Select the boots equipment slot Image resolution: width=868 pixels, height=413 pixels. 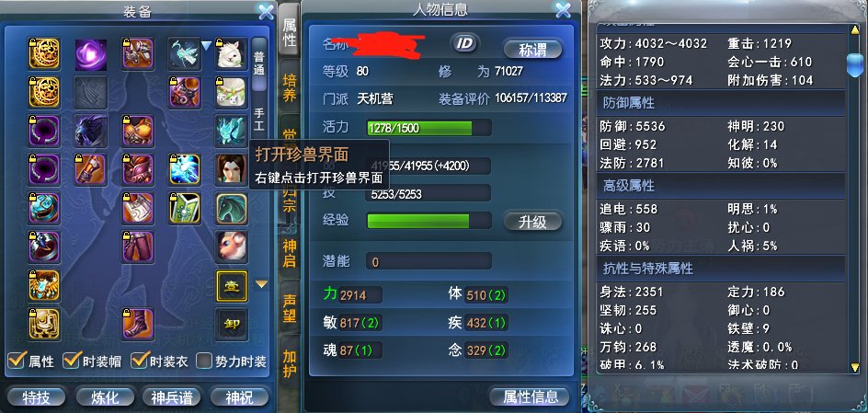[x=137, y=323]
